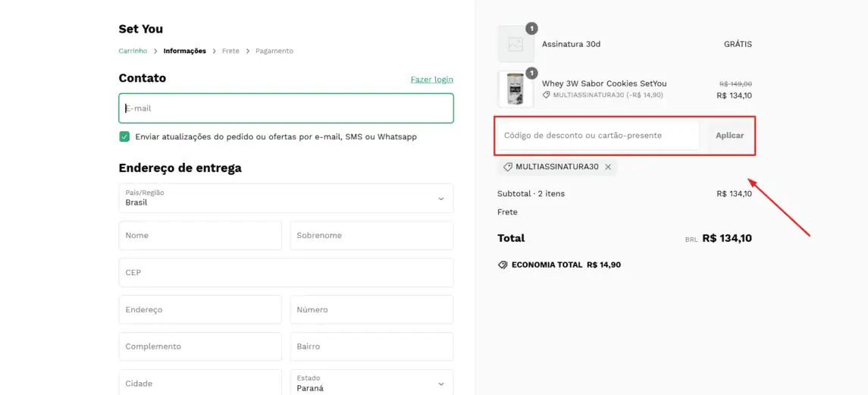
Task: Click the Nome input field
Action: (200, 236)
